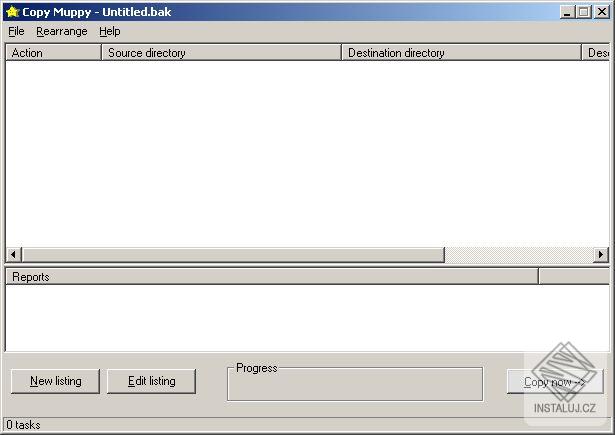Click the Edit listing button
615x435 pixels.
pos(151,381)
